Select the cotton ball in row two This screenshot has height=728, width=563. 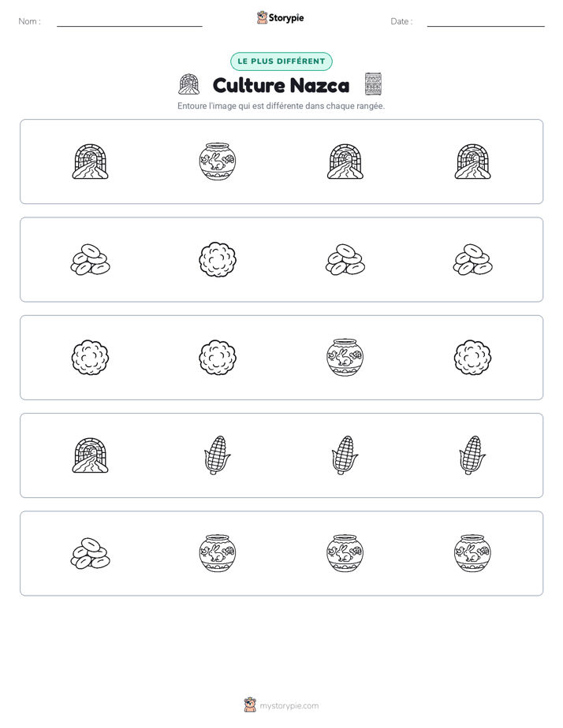[218, 259]
